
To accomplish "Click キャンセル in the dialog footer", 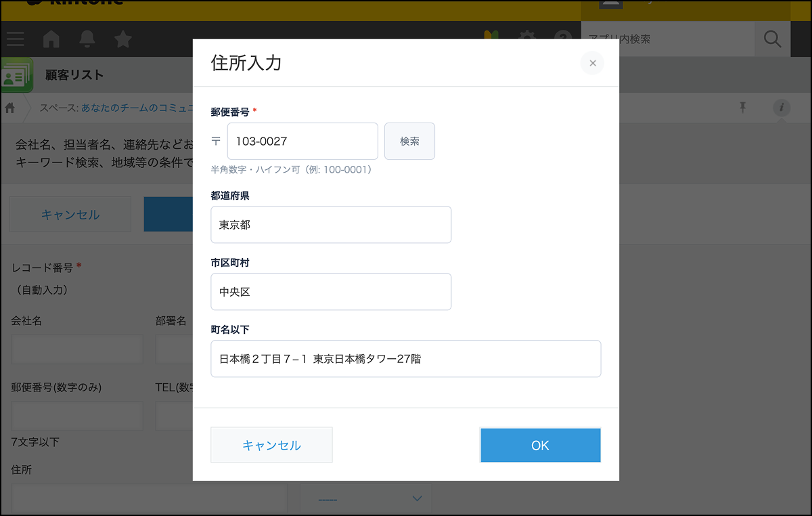I will 271,445.
